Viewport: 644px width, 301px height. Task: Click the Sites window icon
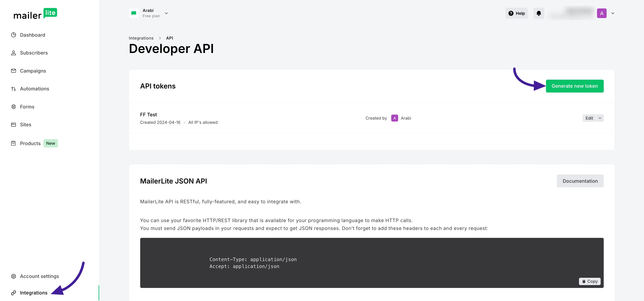(x=13, y=125)
